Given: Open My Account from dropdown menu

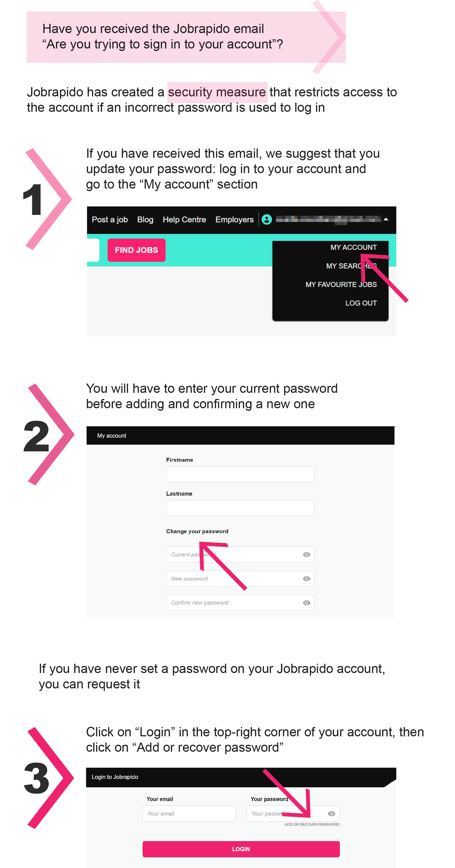Looking at the screenshot, I should tap(353, 247).
